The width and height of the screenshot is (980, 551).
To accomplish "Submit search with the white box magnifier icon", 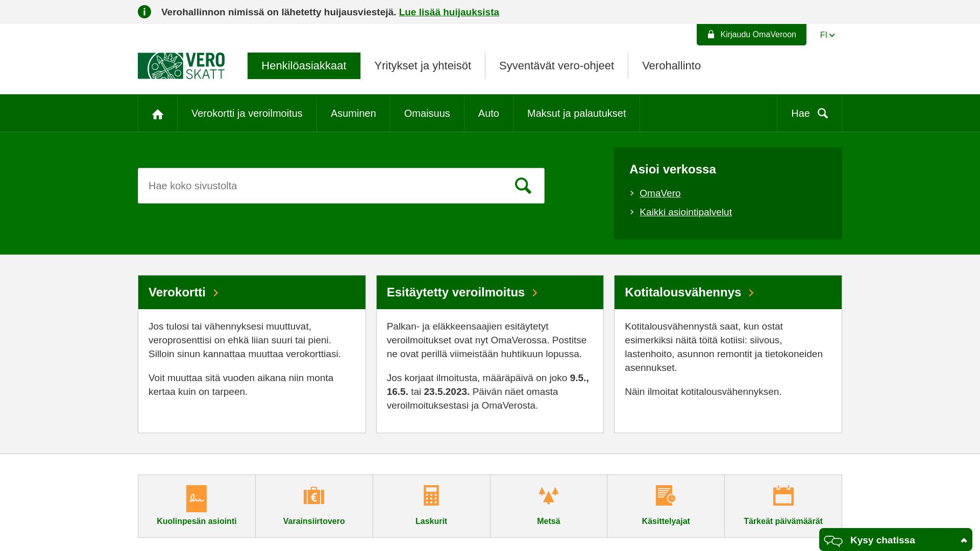I will click(x=523, y=186).
